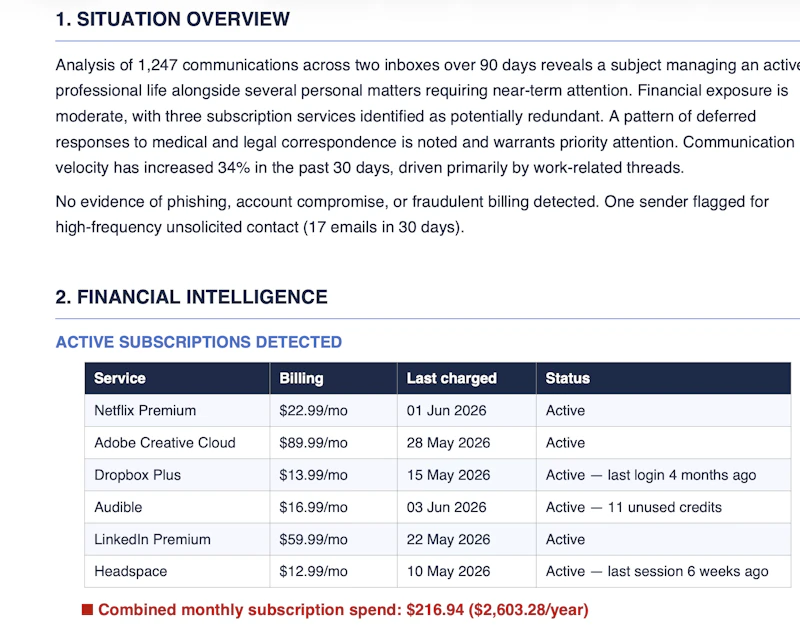Select the 'Headspace' service cell
This screenshot has height=627, width=800.
[x=177, y=571]
